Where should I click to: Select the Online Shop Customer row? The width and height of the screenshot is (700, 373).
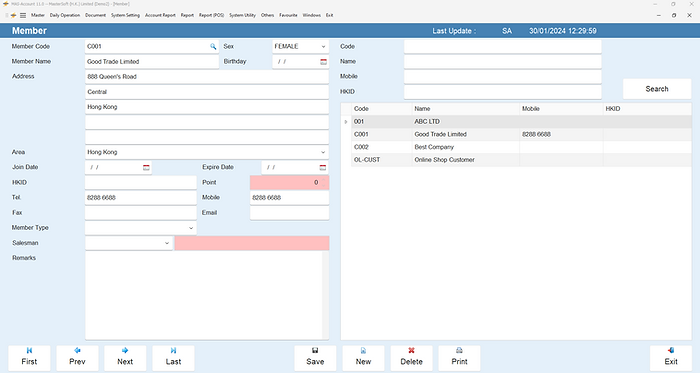[521, 160]
